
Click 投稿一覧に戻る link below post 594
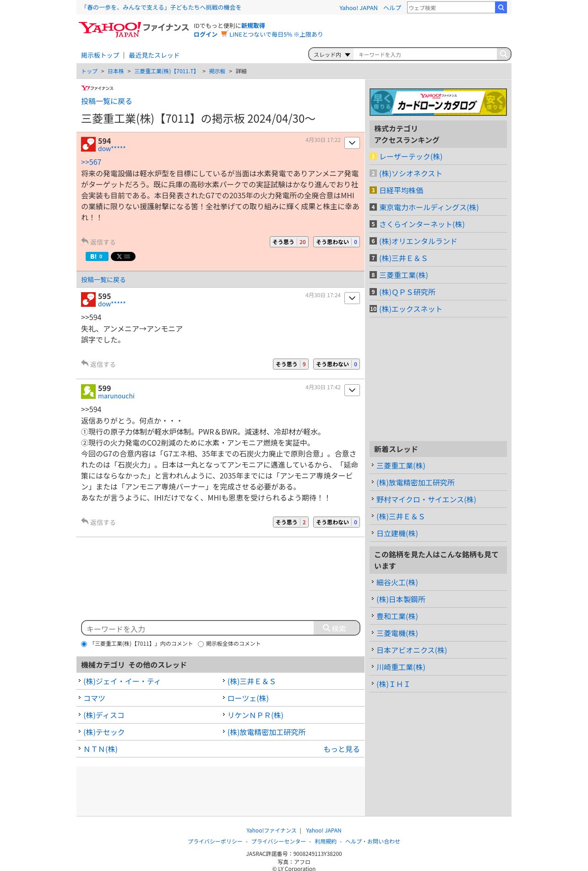pos(103,280)
